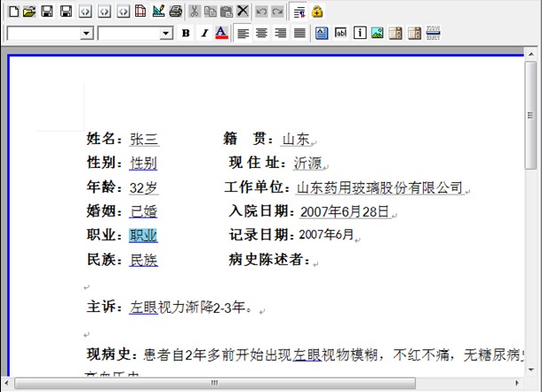Toggle center alignment
Viewport: 542px width, 392px height.
(261, 33)
